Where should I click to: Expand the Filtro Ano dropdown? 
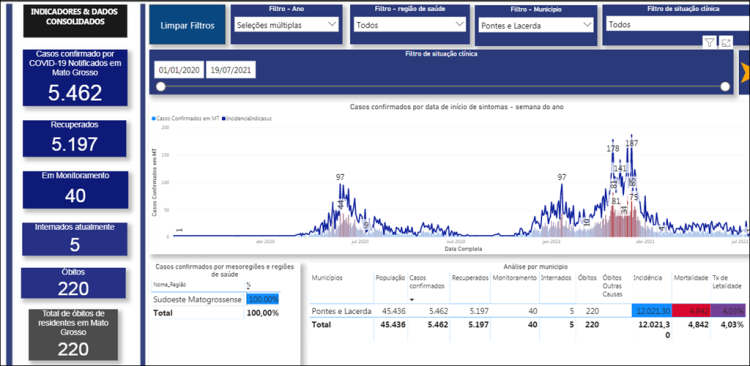click(287, 25)
